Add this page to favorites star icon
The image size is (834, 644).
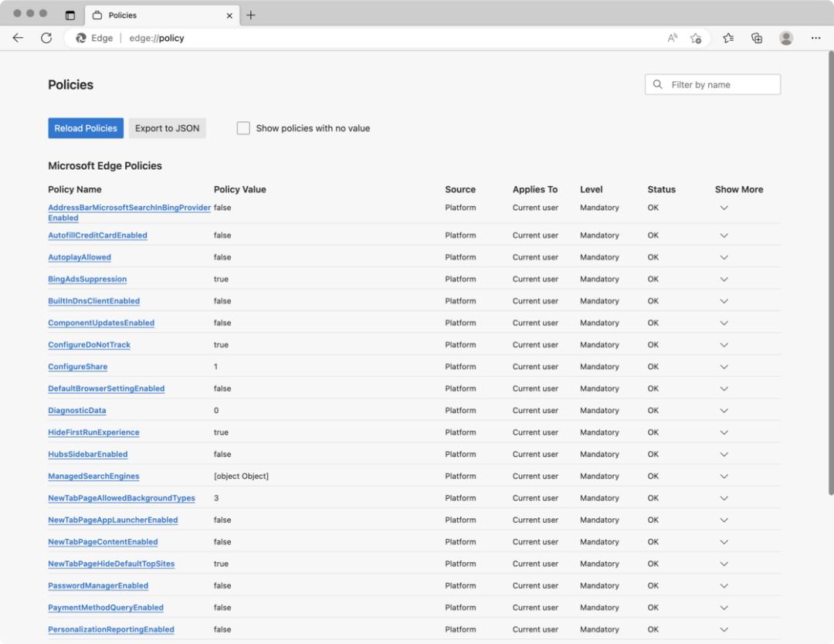pyautogui.click(x=696, y=38)
